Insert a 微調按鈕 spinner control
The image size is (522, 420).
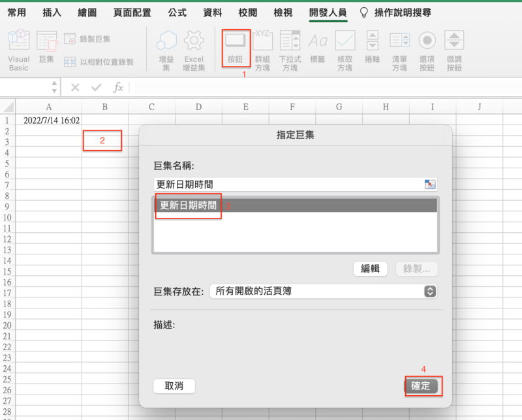click(x=454, y=51)
